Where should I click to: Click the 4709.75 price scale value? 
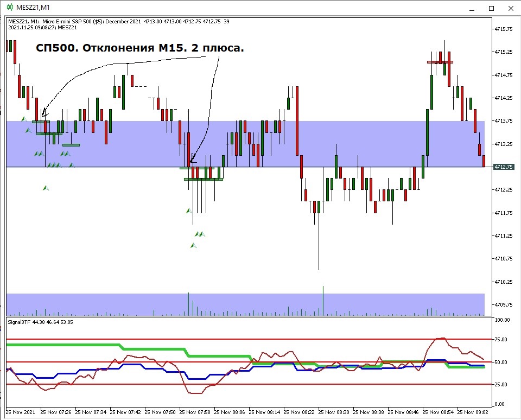click(x=504, y=305)
